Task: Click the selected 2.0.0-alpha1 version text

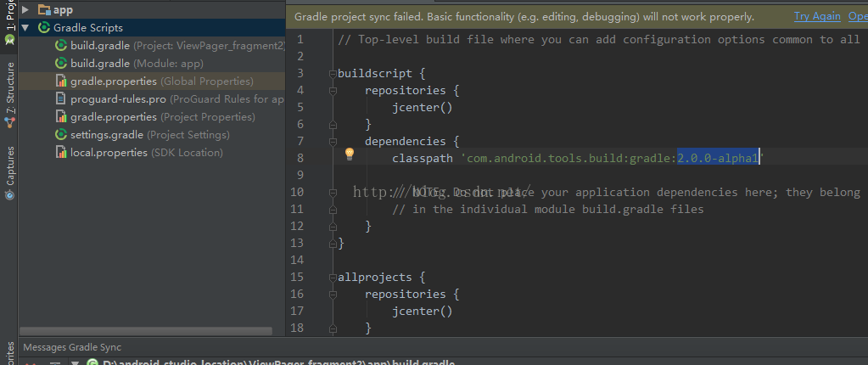Action: coord(718,159)
